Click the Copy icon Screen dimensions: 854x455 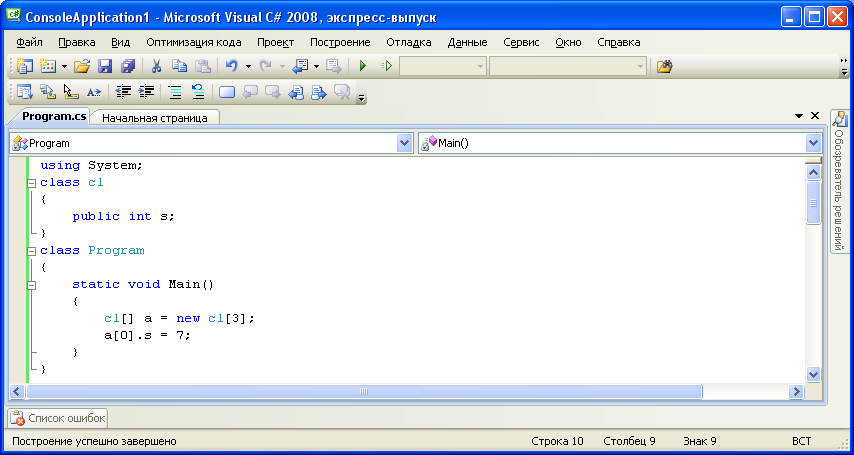pyautogui.click(x=179, y=66)
